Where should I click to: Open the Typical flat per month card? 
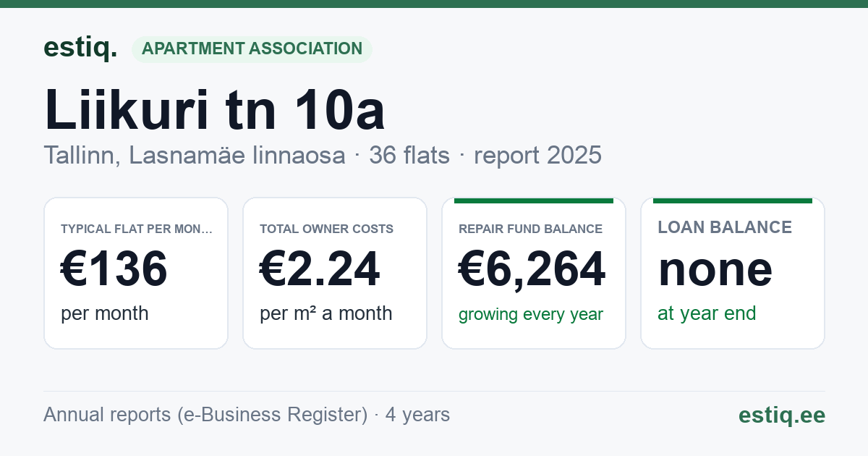(136, 273)
